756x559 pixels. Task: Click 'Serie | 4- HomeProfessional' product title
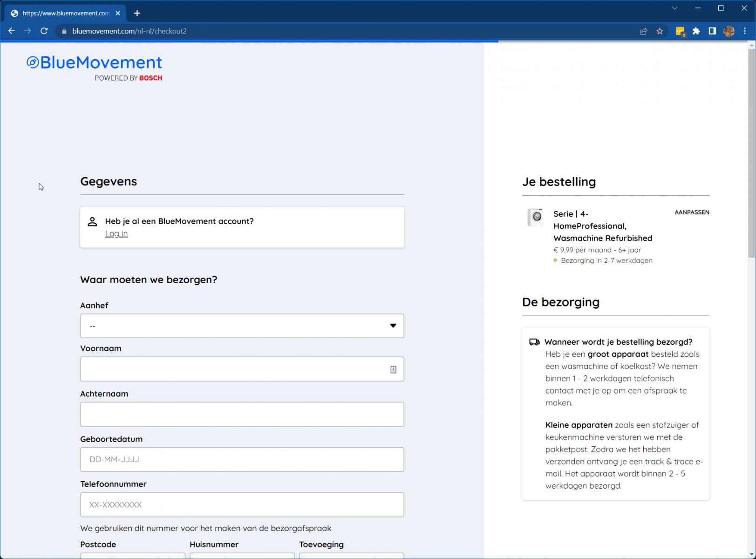(603, 226)
